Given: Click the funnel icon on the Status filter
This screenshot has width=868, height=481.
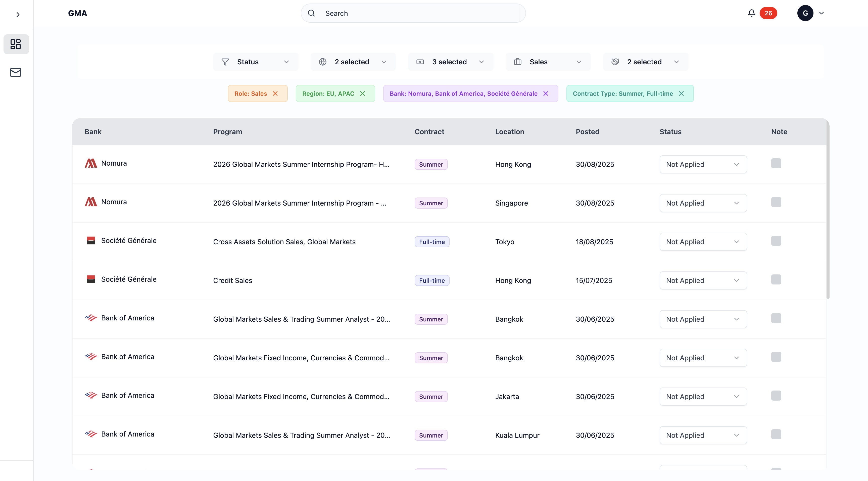Looking at the screenshot, I should pyautogui.click(x=225, y=62).
